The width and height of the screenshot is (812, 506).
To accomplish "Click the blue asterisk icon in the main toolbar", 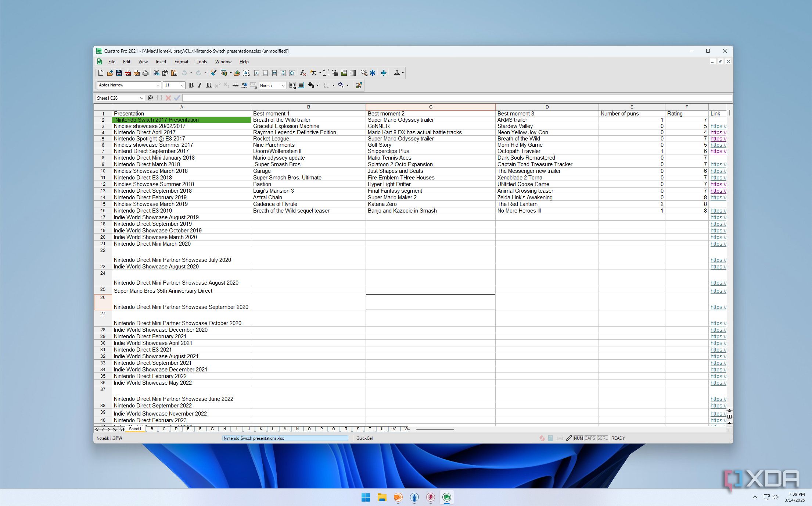I will (x=373, y=73).
